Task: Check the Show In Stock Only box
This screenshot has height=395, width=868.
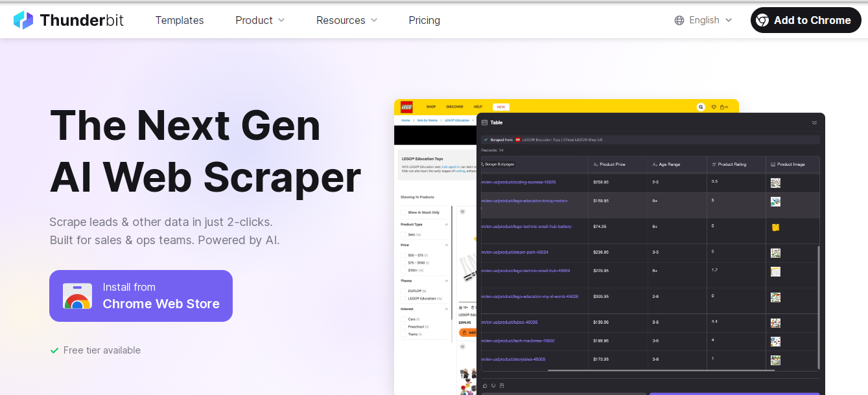Action: point(403,212)
